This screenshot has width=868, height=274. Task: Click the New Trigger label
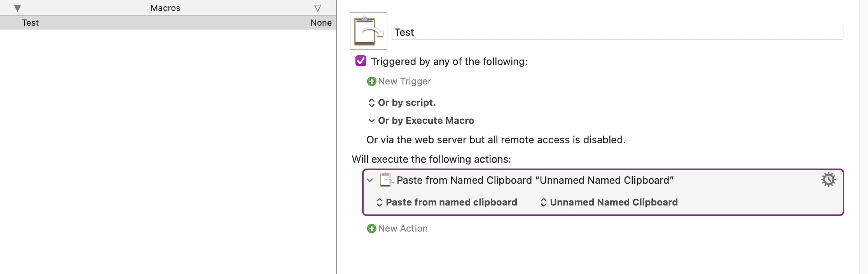coord(404,81)
